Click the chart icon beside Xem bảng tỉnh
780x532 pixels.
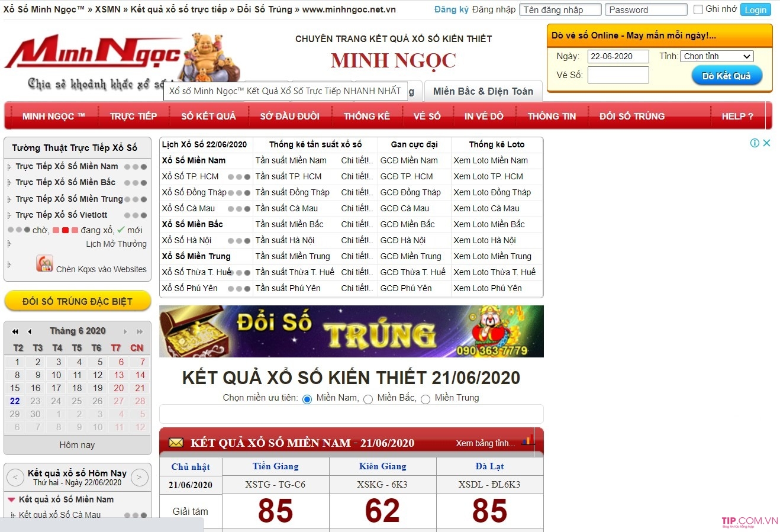[x=528, y=441]
